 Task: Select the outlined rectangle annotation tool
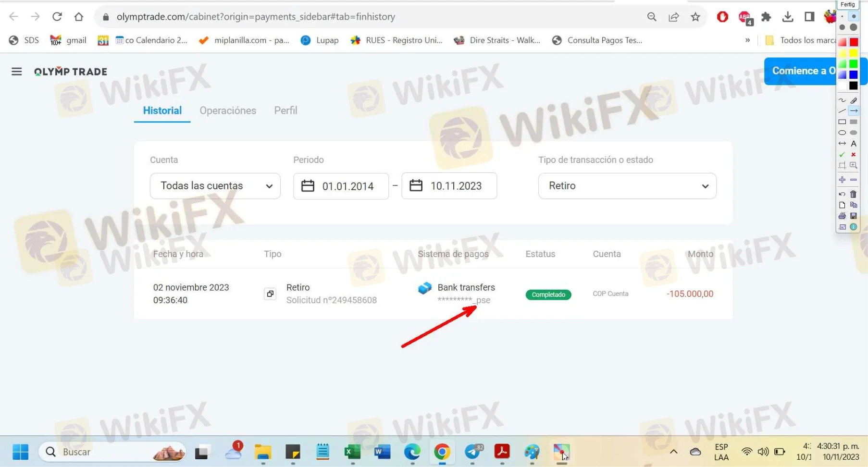click(x=842, y=122)
